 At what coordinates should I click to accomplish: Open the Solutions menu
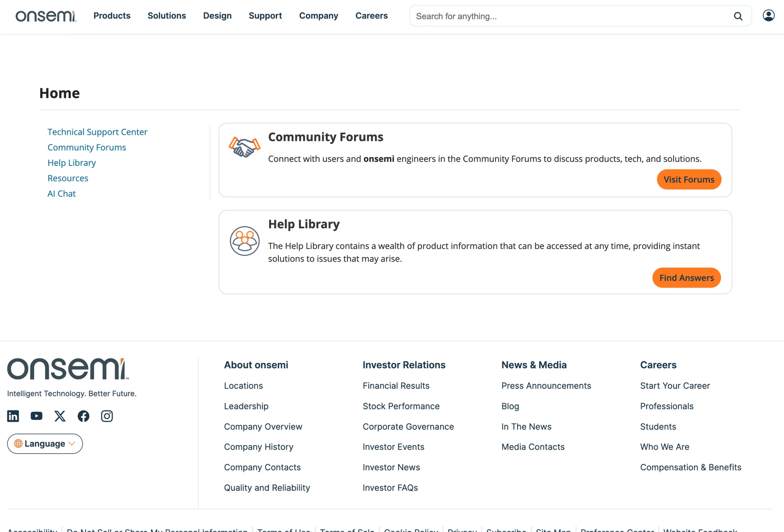tap(167, 16)
